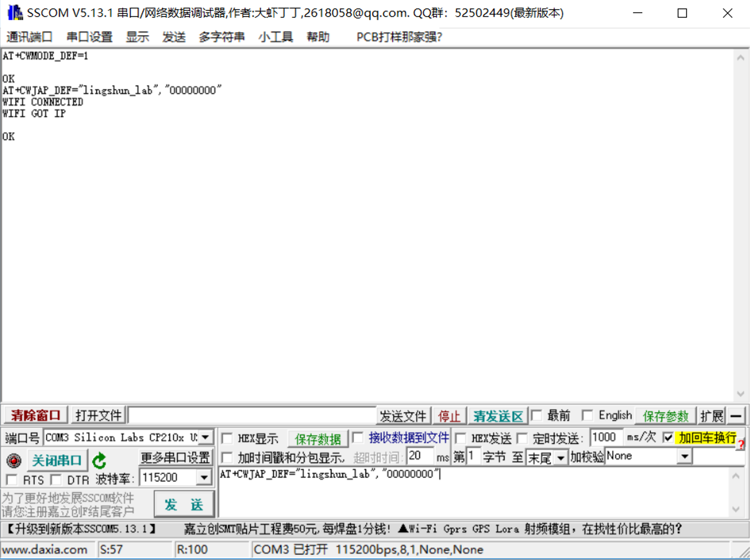Viewport: 750px width, 560px height.
Task: Click the red question mark help icon
Action: (x=741, y=445)
